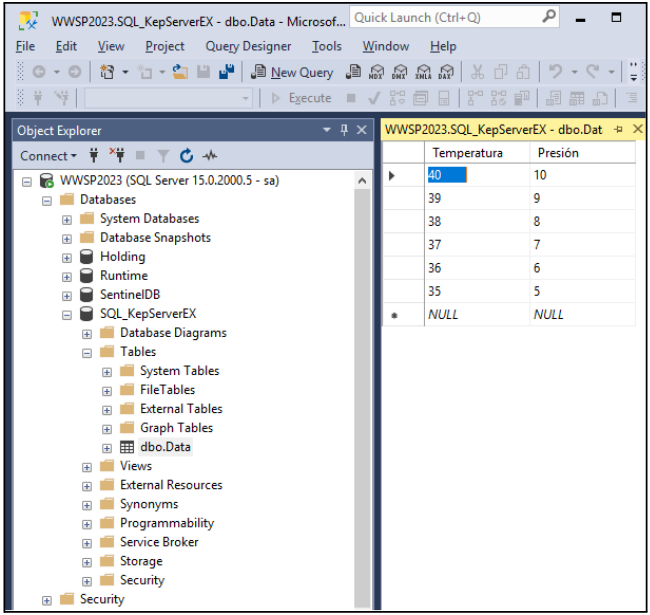
Task: Click the Save All icon
Action: pyautogui.click(x=227, y=72)
